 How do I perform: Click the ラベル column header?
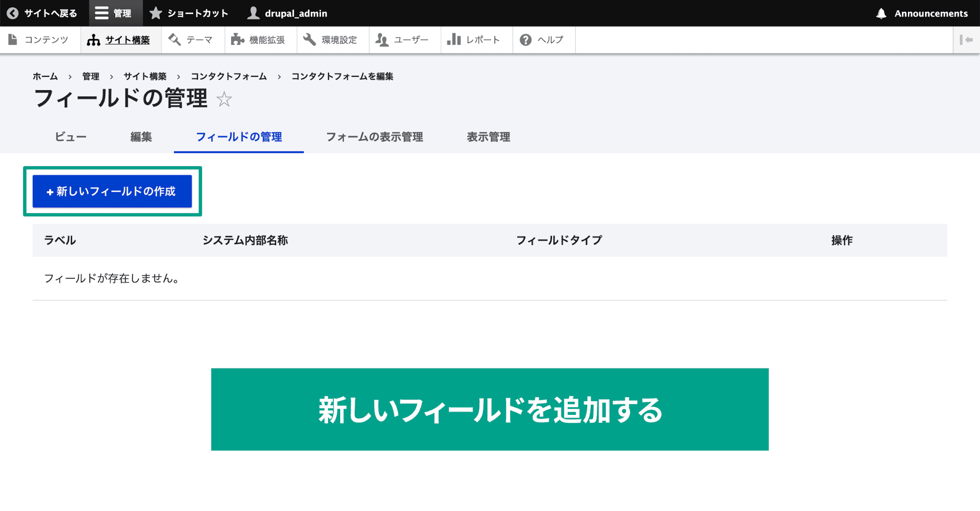[60, 240]
